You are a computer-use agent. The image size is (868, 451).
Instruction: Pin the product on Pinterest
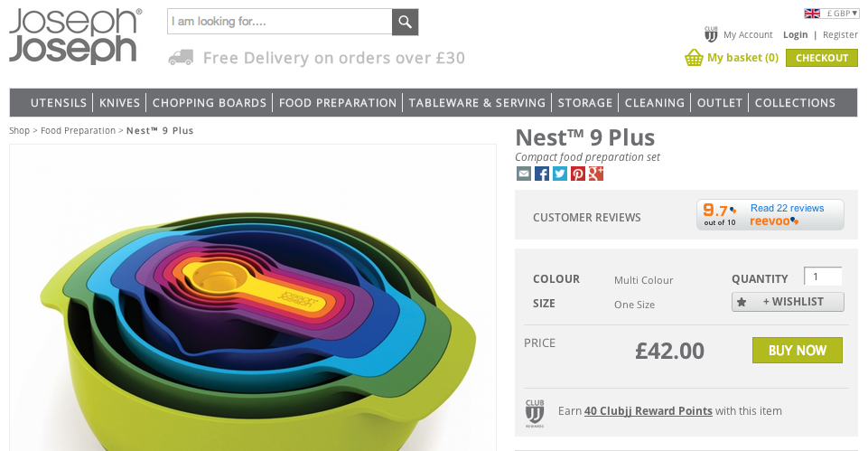point(578,174)
